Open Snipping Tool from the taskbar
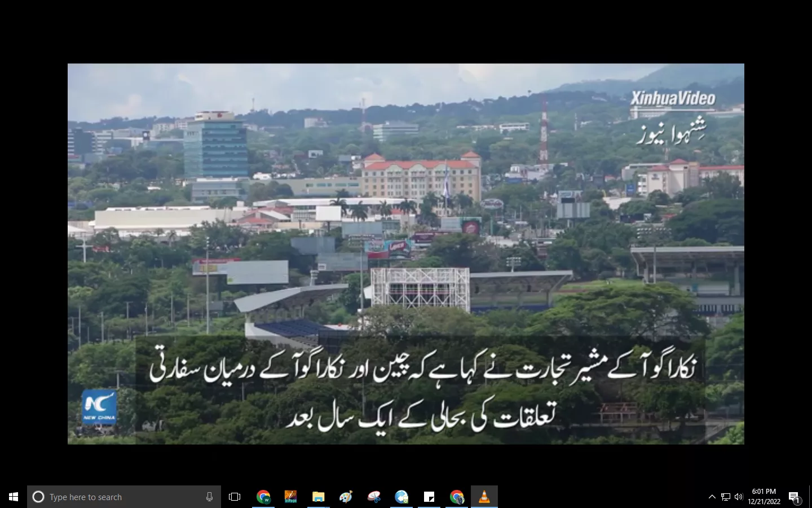This screenshot has height=508, width=812. 373,497
